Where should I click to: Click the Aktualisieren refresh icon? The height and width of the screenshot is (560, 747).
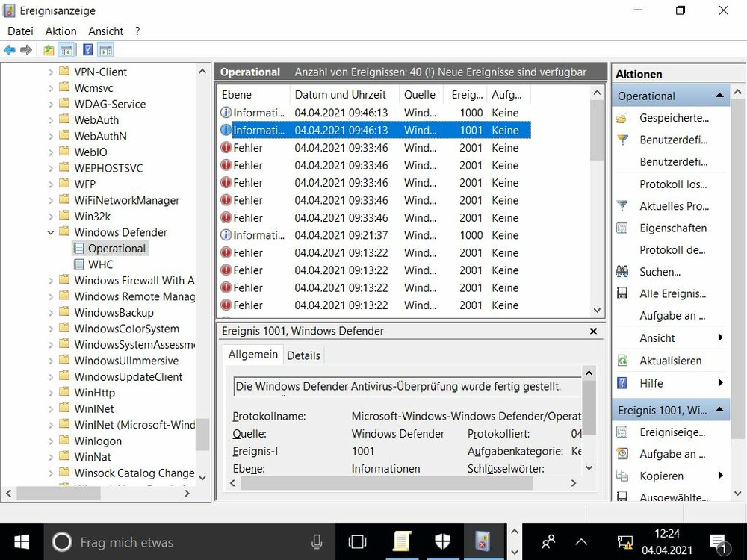coord(622,361)
